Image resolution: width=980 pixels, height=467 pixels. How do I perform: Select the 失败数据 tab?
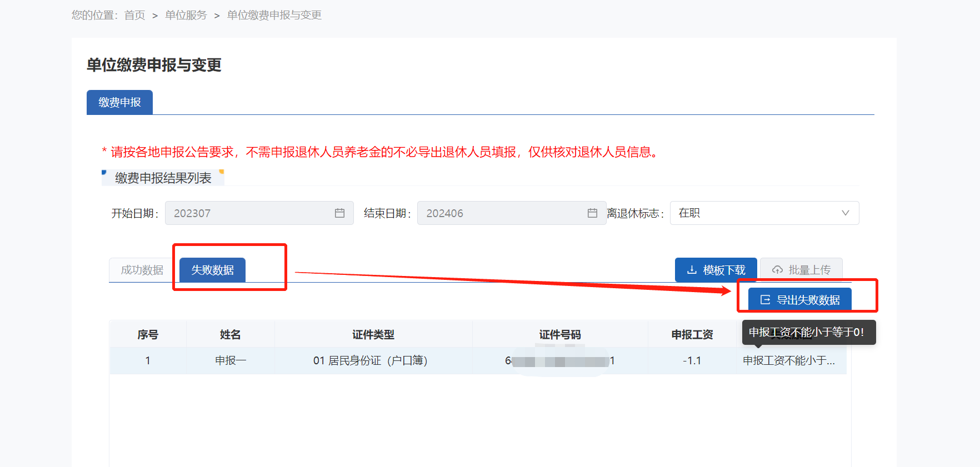click(212, 270)
